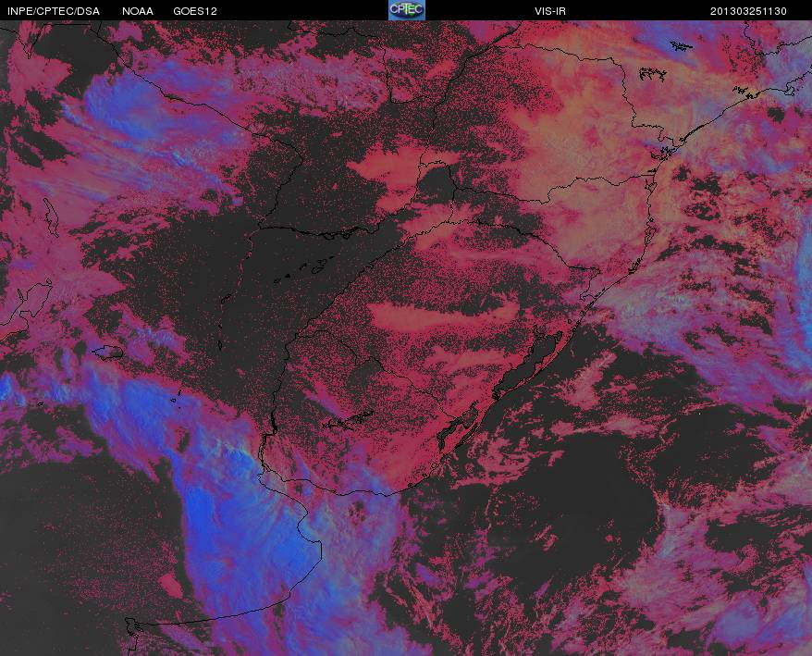This screenshot has width=812, height=656.
Task: Click the CPTEC logo in the header
Action: coord(407,10)
